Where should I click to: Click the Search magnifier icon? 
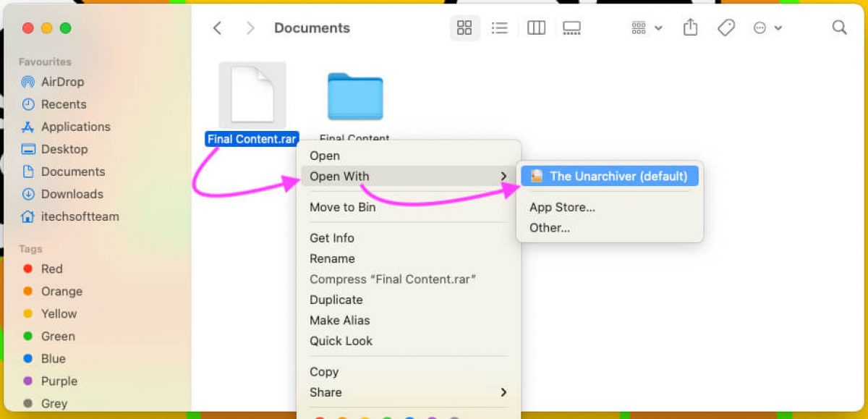click(839, 27)
